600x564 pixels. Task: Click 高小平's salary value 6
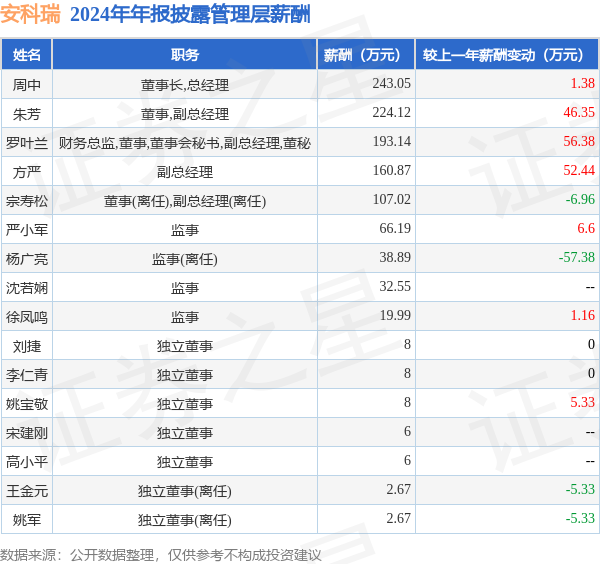pyautogui.click(x=407, y=460)
